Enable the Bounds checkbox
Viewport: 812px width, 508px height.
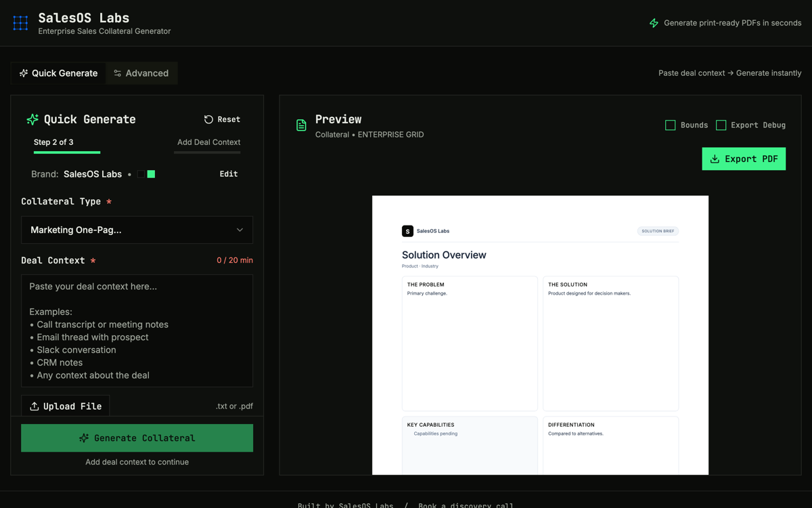pos(670,125)
